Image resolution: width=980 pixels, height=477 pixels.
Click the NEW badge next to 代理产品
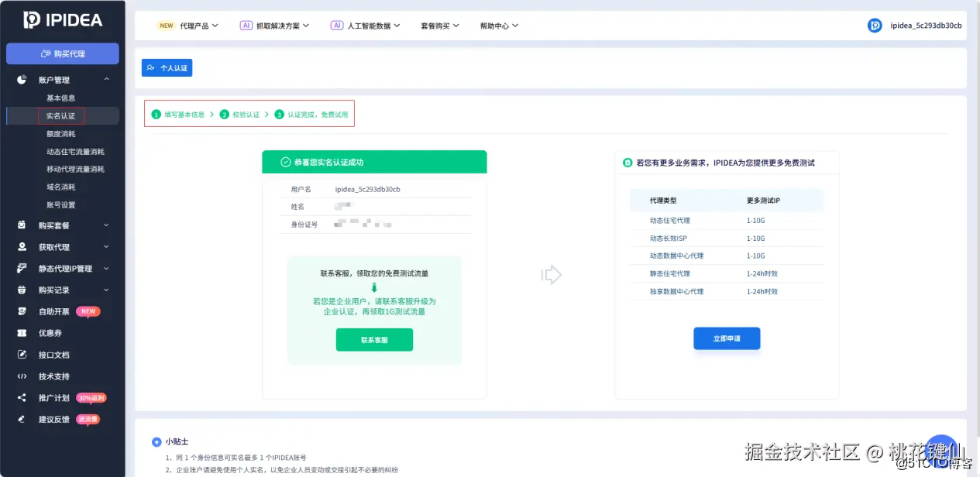(167, 25)
